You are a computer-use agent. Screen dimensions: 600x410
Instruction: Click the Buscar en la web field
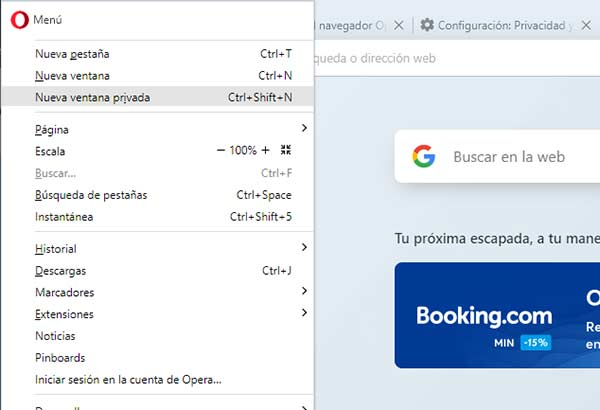pos(497,157)
